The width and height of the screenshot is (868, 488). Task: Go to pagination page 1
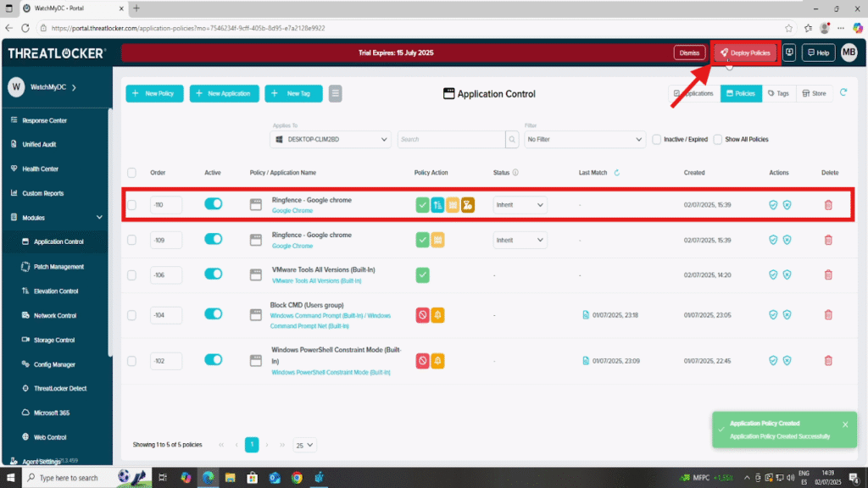[252, 445]
